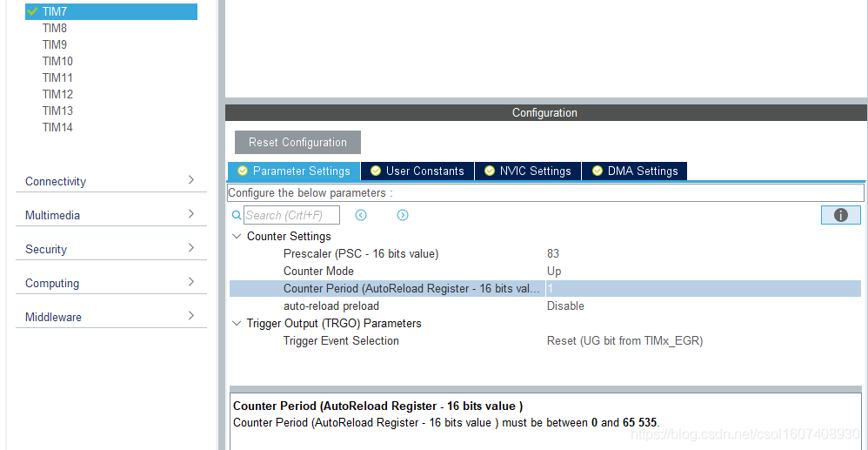Select TIM11 in the timer list

57,77
